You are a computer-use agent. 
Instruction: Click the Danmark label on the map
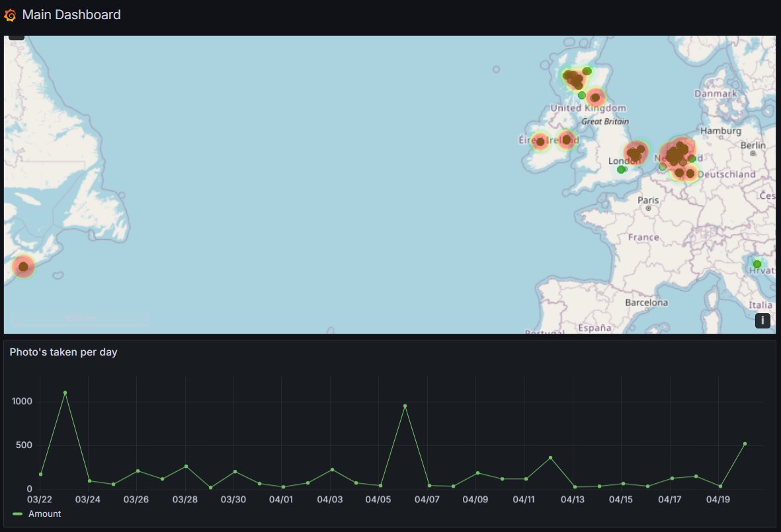[x=716, y=94]
